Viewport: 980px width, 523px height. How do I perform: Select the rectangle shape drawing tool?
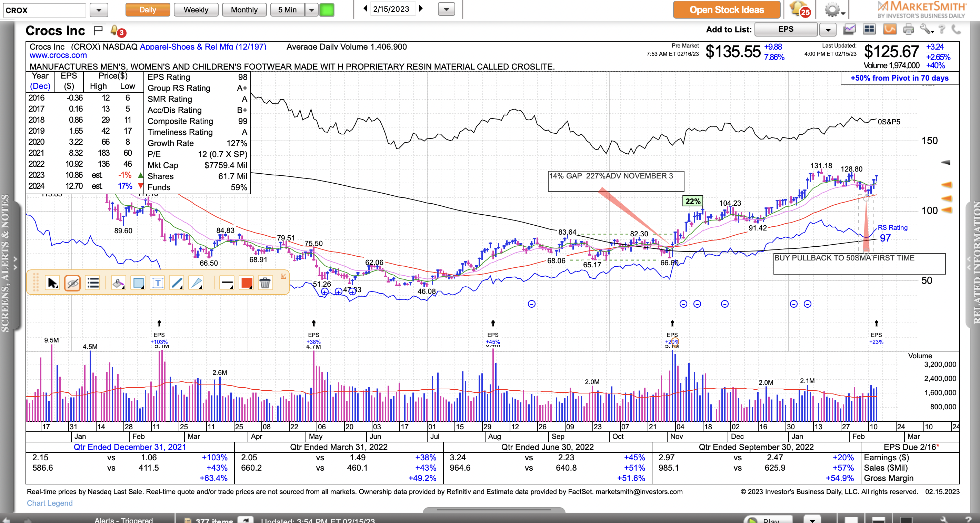138,283
